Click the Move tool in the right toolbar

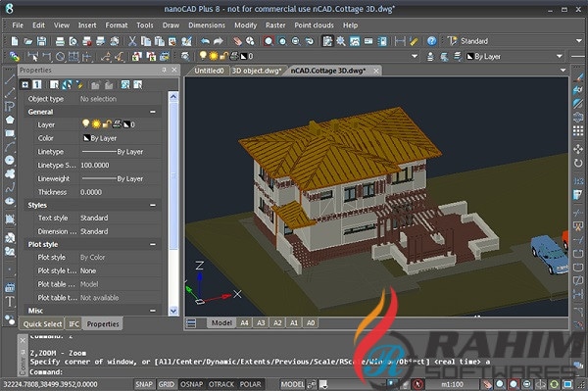578,149
